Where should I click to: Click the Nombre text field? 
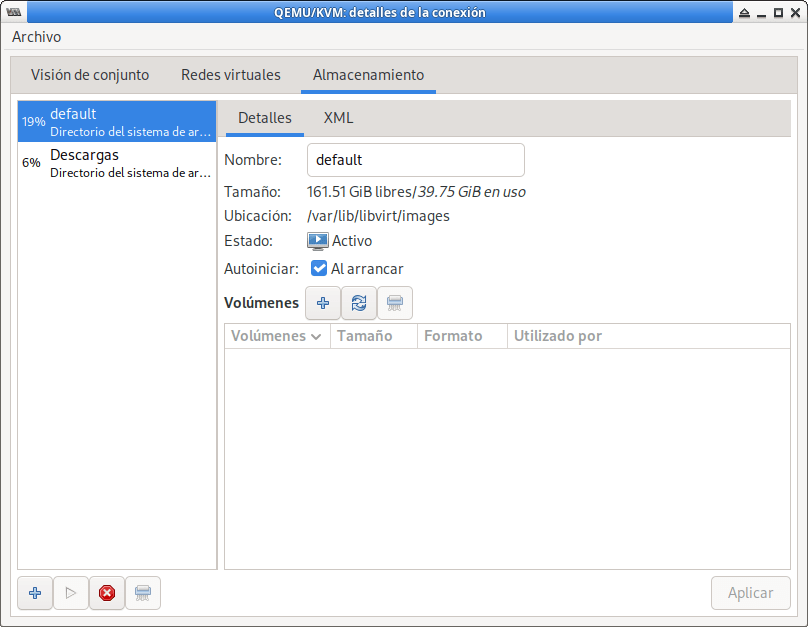coord(415,160)
